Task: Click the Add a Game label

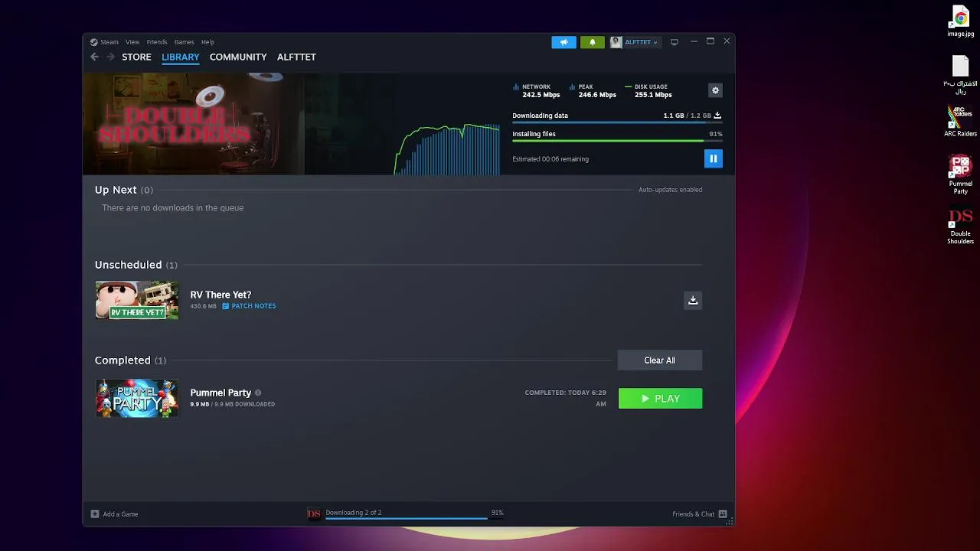Action: (x=121, y=514)
